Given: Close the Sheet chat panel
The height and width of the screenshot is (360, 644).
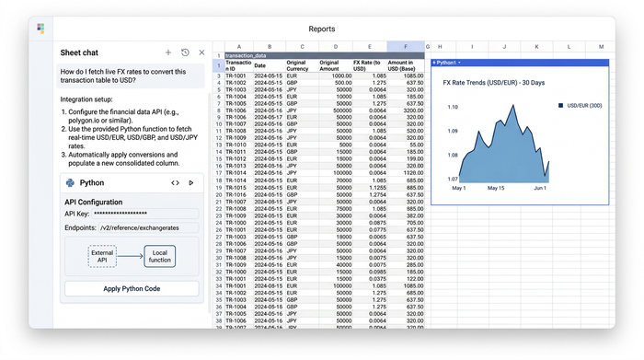Looking at the screenshot, I should 201,52.
